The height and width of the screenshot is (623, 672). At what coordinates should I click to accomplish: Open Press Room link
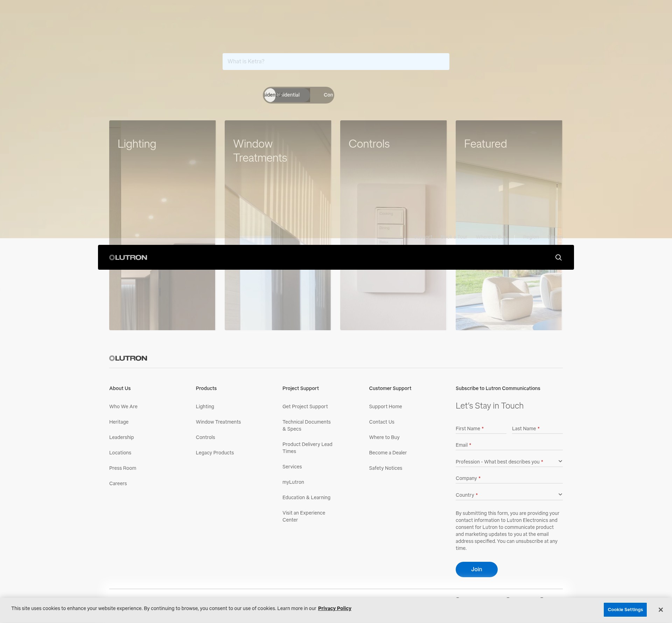coord(122,468)
